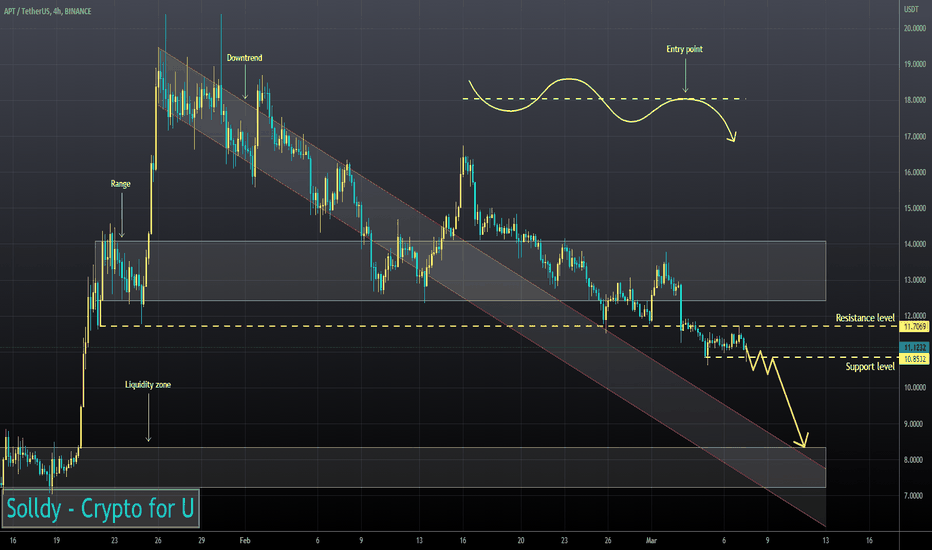The height and width of the screenshot is (550, 932).
Task: Click the Support level label
Action: click(x=870, y=367)
